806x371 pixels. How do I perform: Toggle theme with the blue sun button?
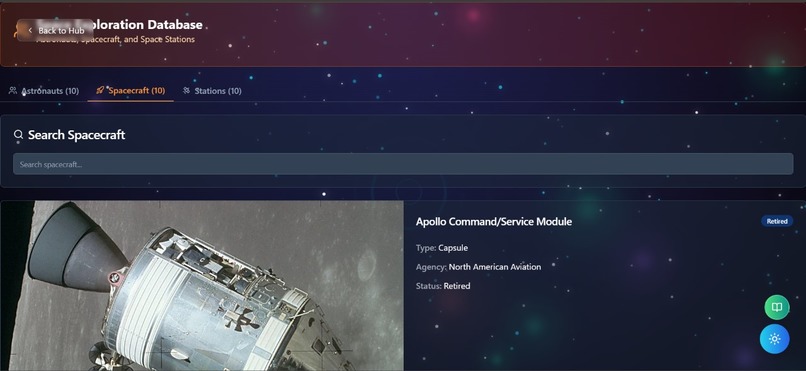[x=775, y=339]
